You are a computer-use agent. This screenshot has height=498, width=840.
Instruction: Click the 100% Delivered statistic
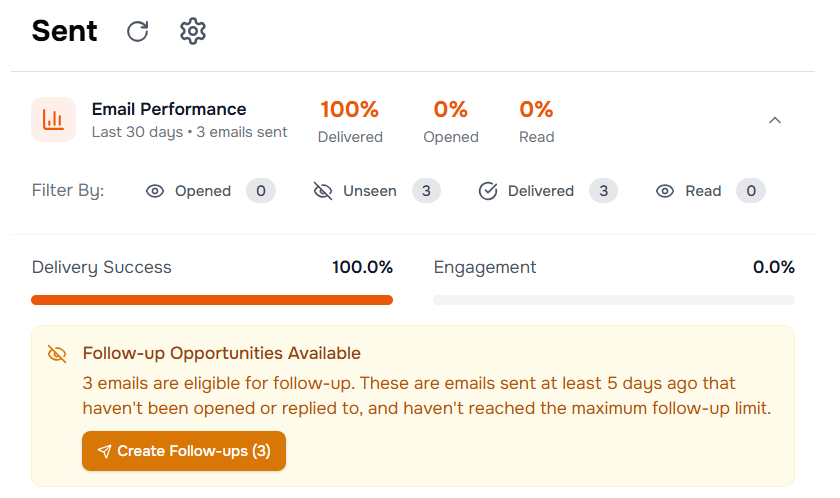(x=350, y=122)
